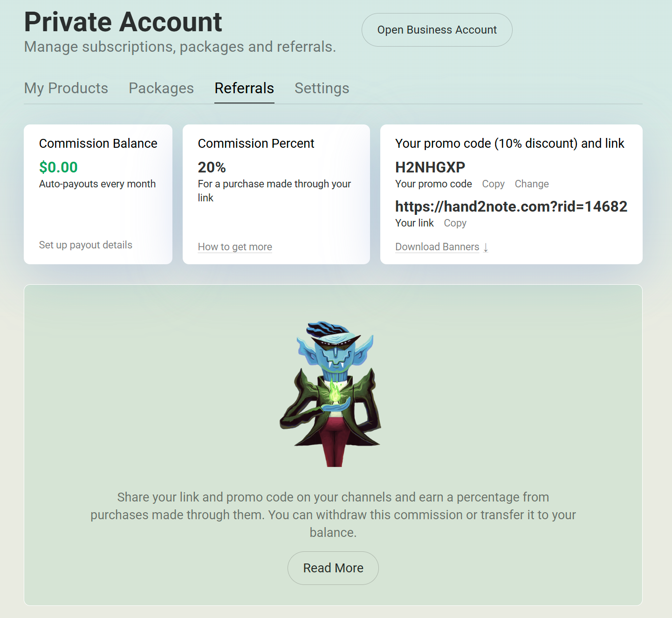The image size is (672, 618).
Task: Click the Download Banners link
Action: click(437, 247)
